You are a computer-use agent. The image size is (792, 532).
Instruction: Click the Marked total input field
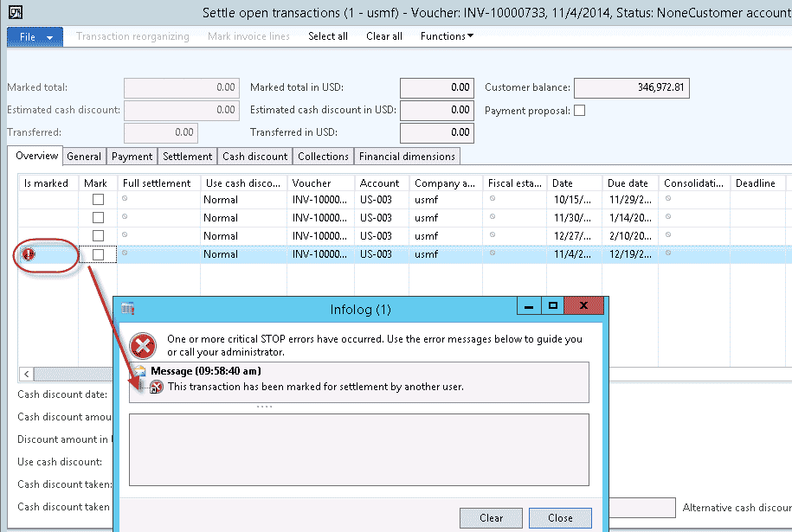pos(181,88)
